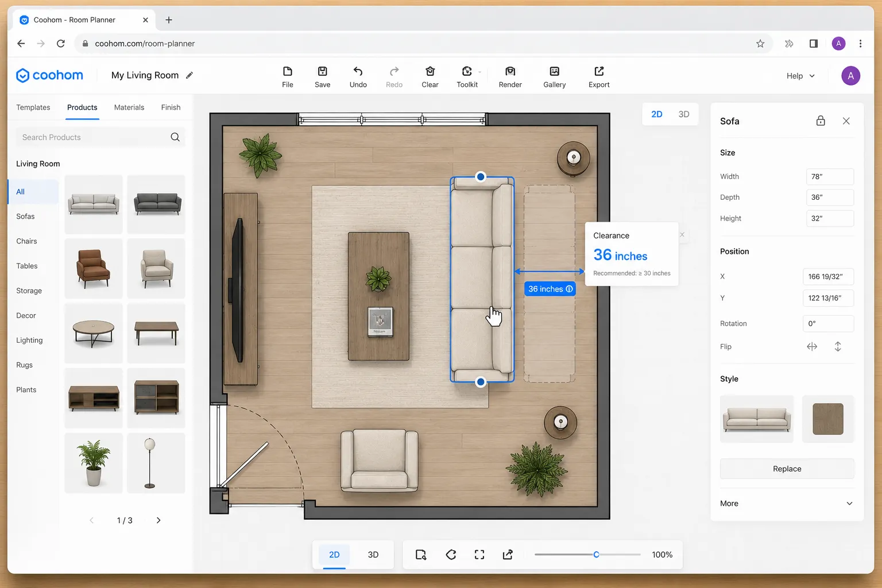Click the Replace button
The image size is (882, 588).
(787, 469)
